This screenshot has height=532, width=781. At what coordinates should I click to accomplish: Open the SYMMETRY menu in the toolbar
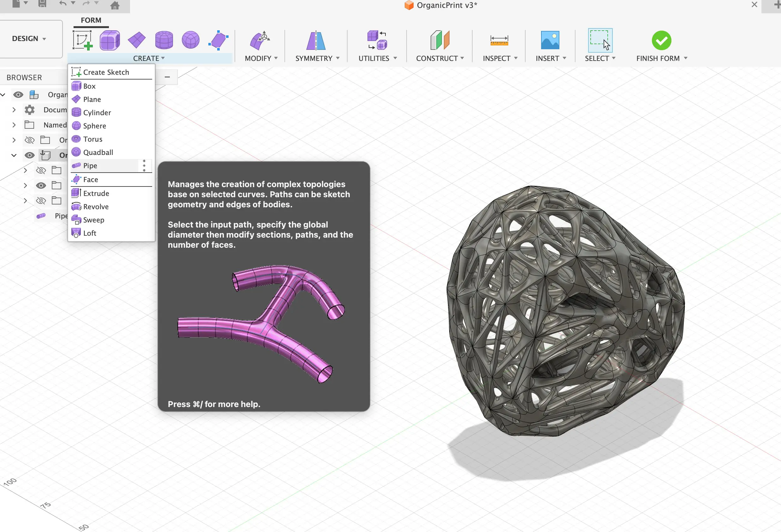tap(316, 58)
